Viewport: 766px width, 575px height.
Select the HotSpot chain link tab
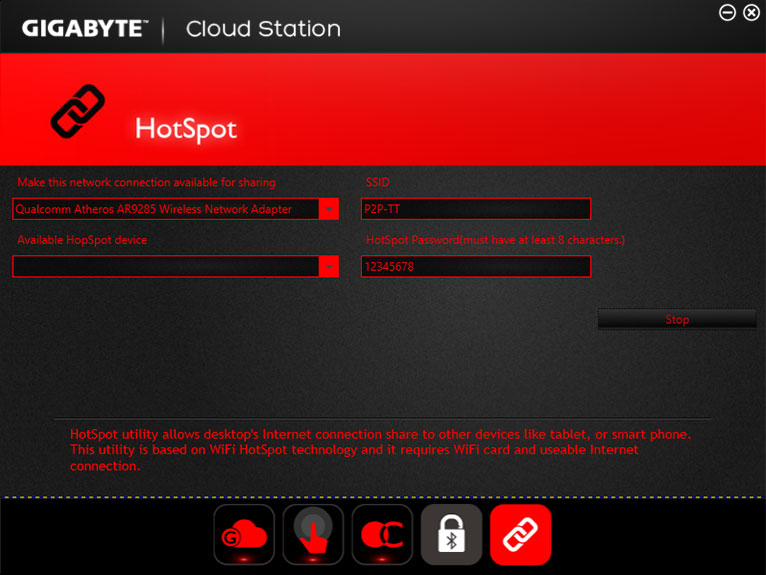[521, 535]
